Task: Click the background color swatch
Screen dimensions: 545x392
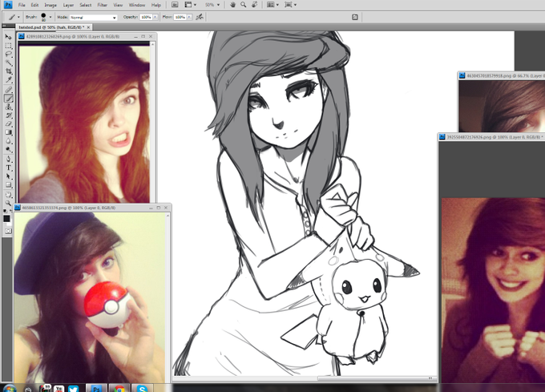Action: pos(10,224)
